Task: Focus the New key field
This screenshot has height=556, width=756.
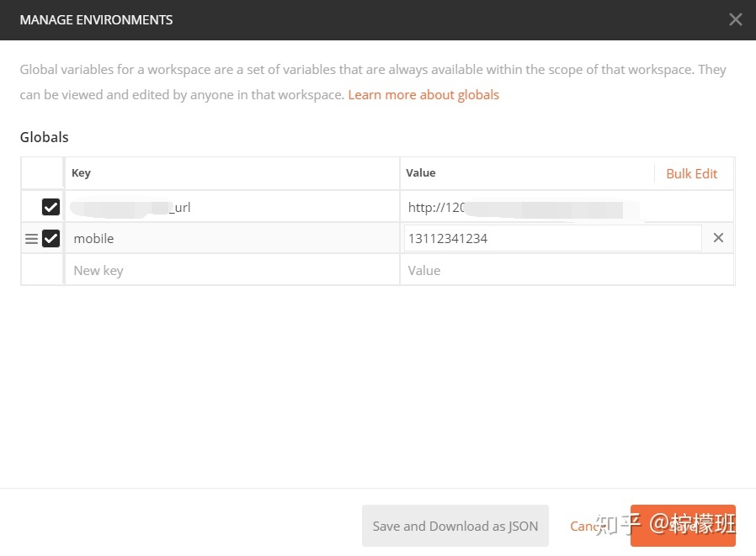Action: (x=232, y=270)
